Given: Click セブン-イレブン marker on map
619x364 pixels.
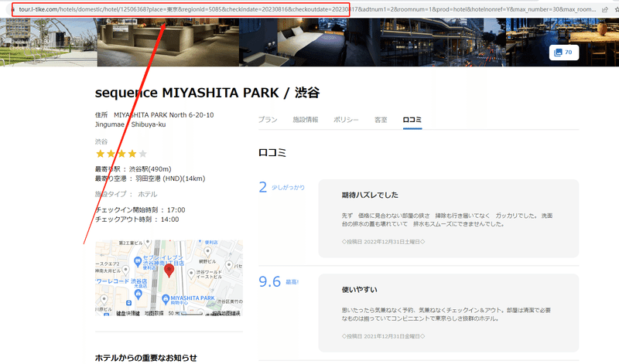Looking at the screenshot, I should tap(138, 260).
